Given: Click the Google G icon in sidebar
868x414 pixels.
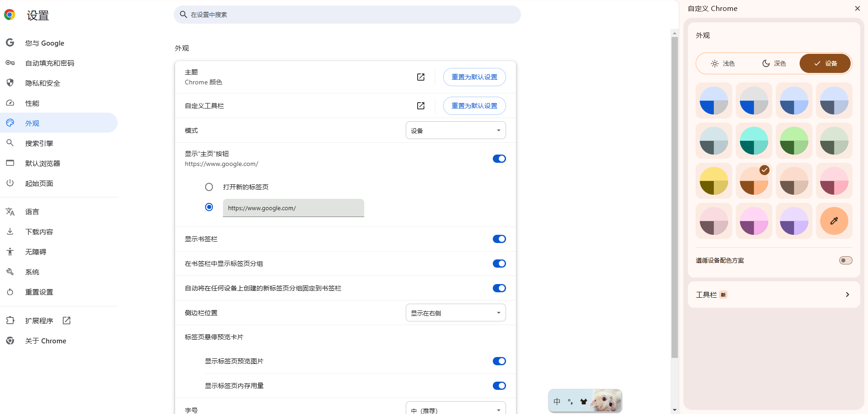Looking at the screenshot, I should pyautogui.click(x=10, y=43).
